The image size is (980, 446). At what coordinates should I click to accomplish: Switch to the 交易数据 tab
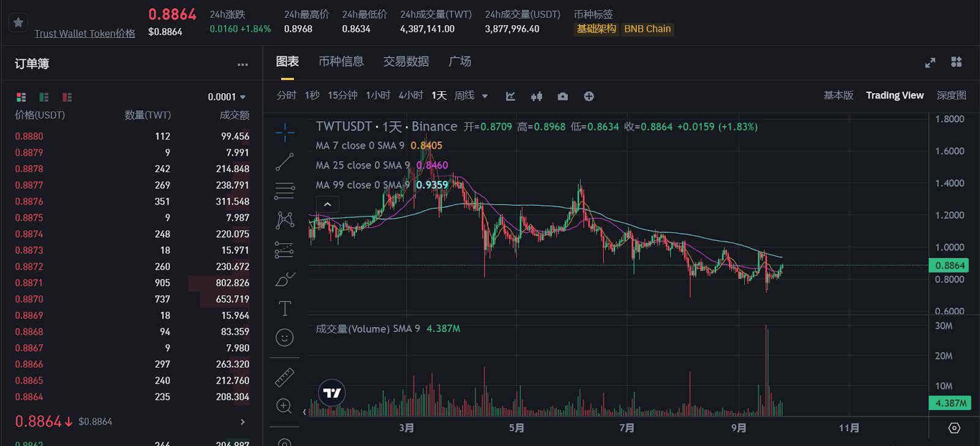pos(406,61)
